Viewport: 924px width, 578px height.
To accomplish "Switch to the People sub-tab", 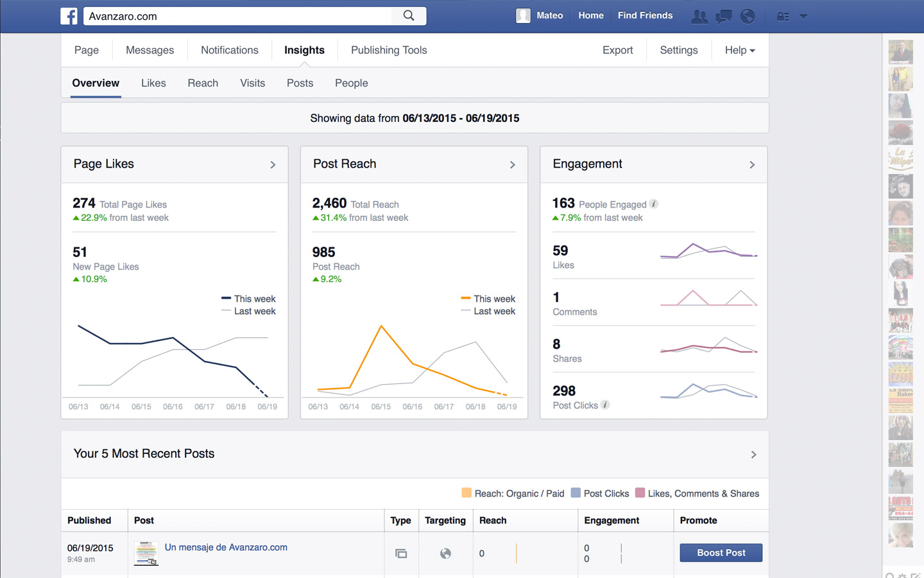I will [352, 83].
